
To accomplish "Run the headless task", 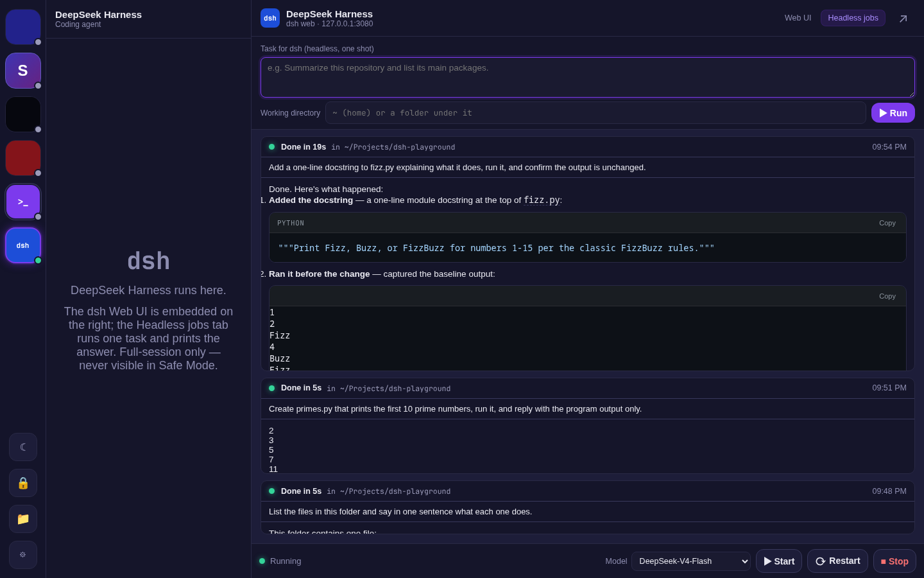I will point(893,113).
